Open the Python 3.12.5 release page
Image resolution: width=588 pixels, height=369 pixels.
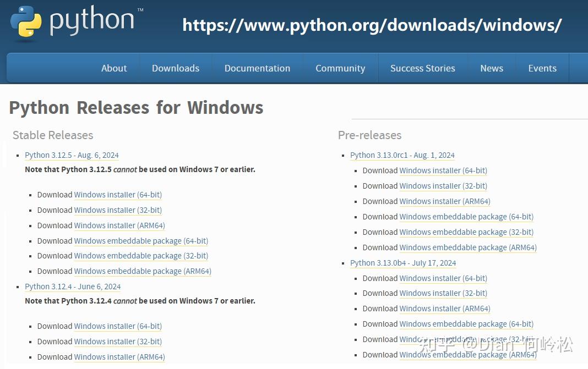click(72, 155)
